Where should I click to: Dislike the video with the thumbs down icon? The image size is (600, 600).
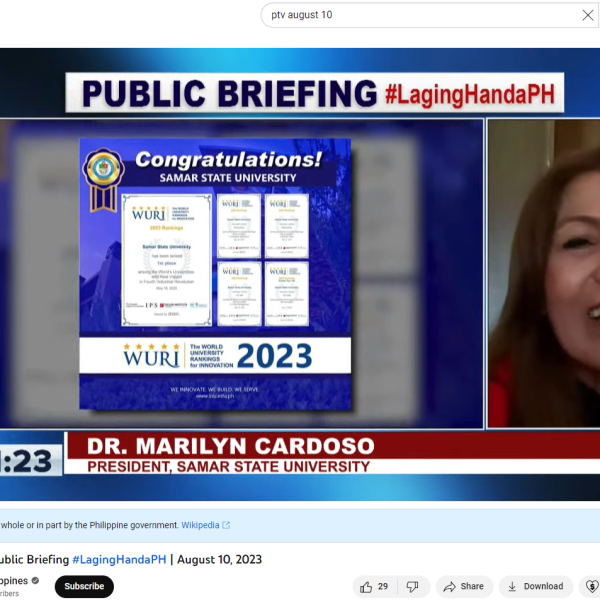coord(412,587)
